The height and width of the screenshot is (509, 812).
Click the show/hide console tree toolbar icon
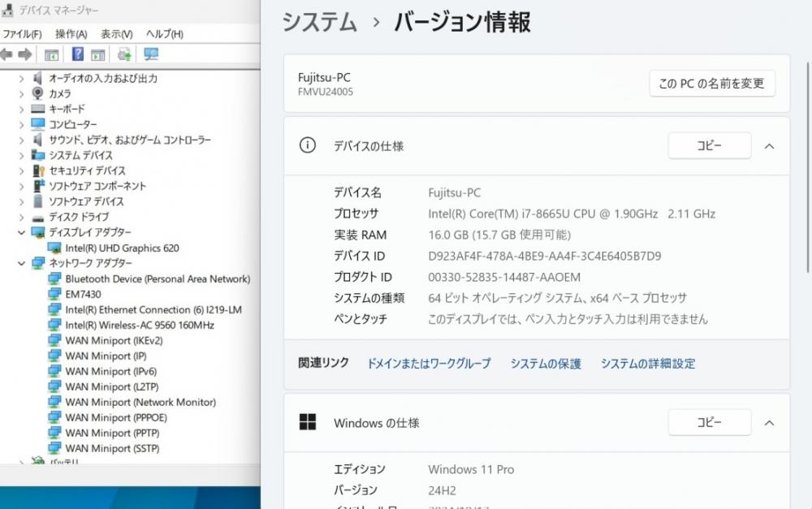coord(51,54)
